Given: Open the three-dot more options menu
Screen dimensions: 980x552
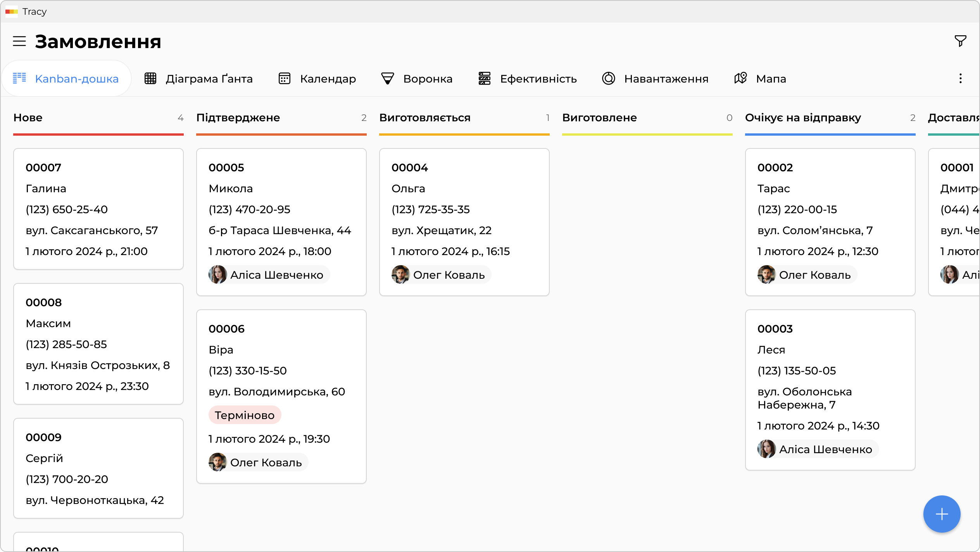Looking at the screenshot, I should 960,79.
